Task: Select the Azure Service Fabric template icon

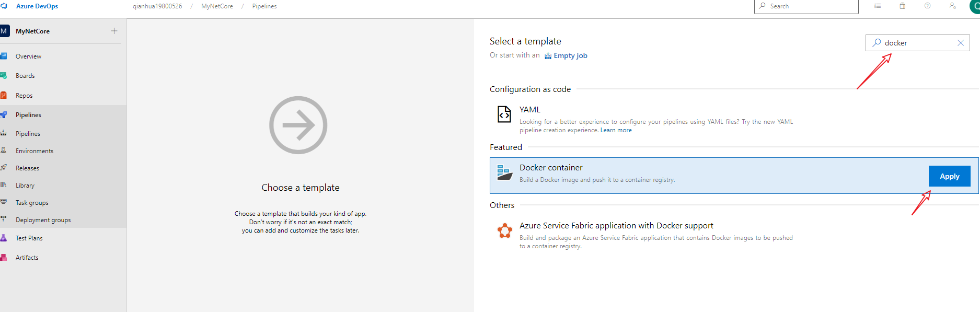Action: [x=504, y=230]
